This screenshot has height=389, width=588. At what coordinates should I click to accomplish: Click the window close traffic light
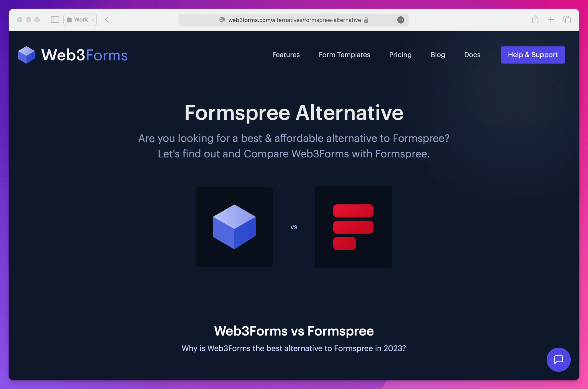(20, 20)
